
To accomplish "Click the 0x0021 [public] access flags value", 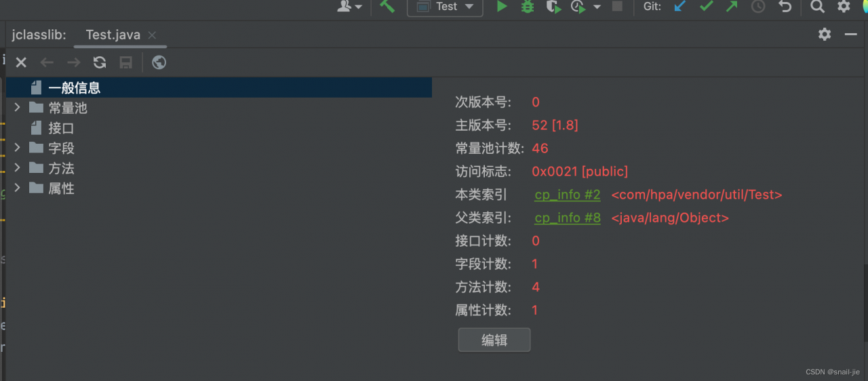I will (x=580, y=172).
